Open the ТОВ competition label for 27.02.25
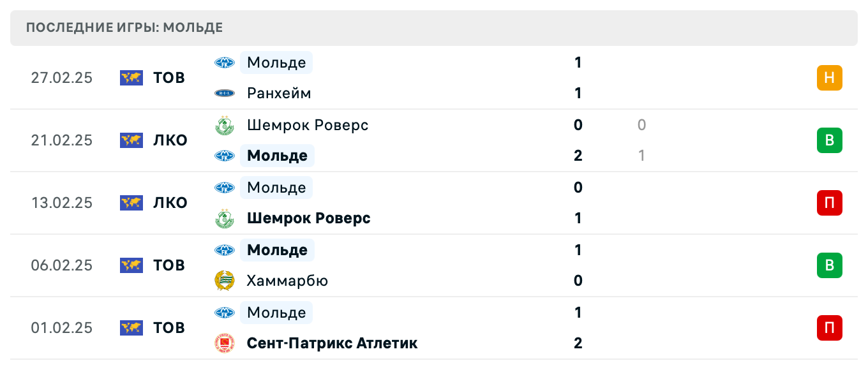 tap(168, 78)
